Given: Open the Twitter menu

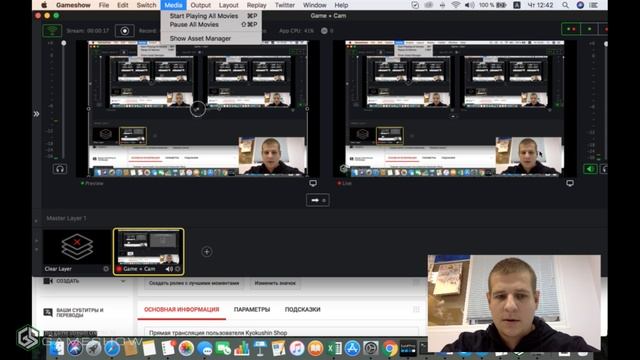Looking at the screenshot, I should click(284, 5).
